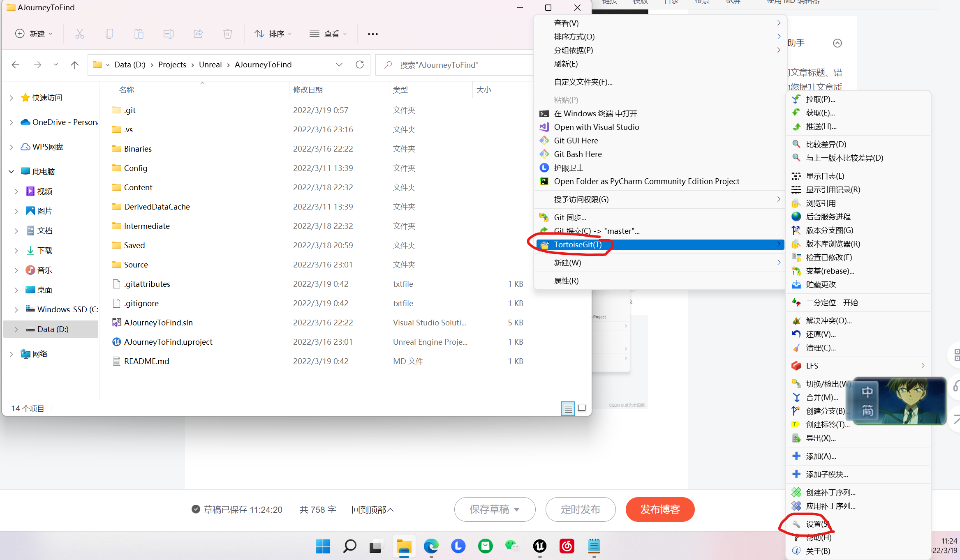The image size is (960, 560).
Task: Switch Explorer to list view layout
Action: [568, 408]
